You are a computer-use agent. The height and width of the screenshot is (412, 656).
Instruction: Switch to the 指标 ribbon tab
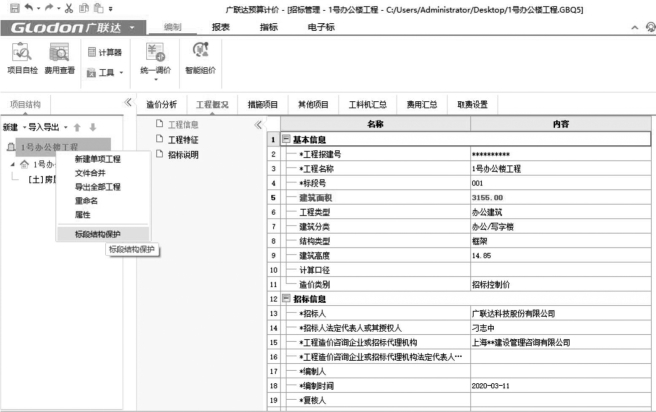(x=269, y=27)
